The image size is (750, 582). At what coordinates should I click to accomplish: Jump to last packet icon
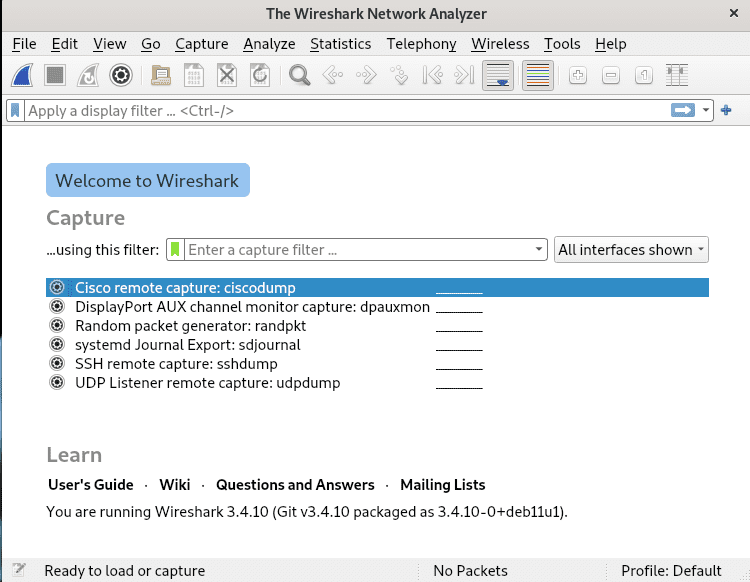pos(464,76)
